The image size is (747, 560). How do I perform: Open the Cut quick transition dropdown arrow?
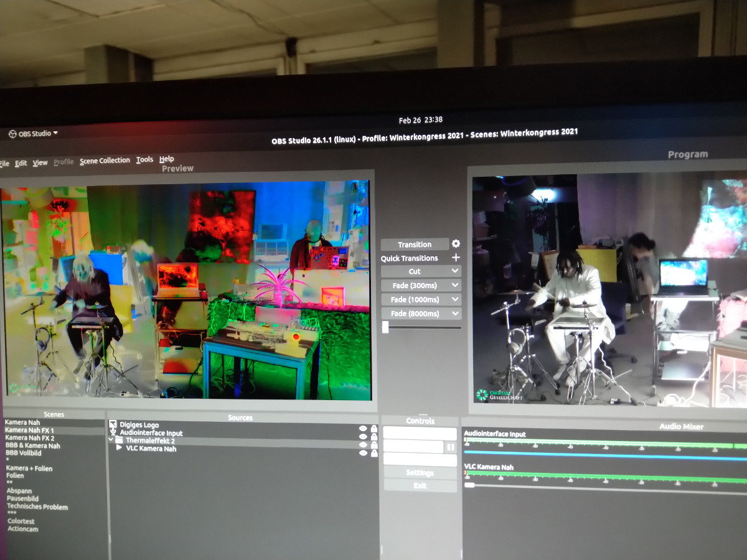(455, 271)
